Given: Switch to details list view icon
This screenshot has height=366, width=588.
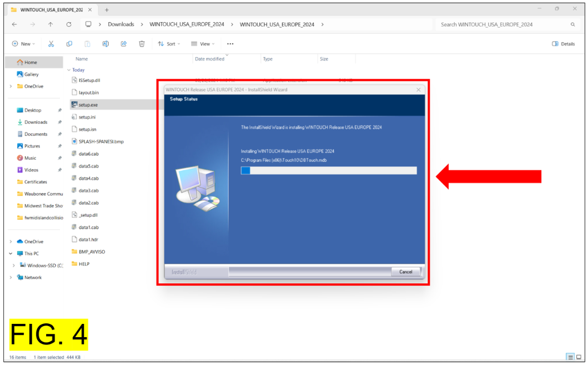Looking at the screenshot, I should [570, 357].
